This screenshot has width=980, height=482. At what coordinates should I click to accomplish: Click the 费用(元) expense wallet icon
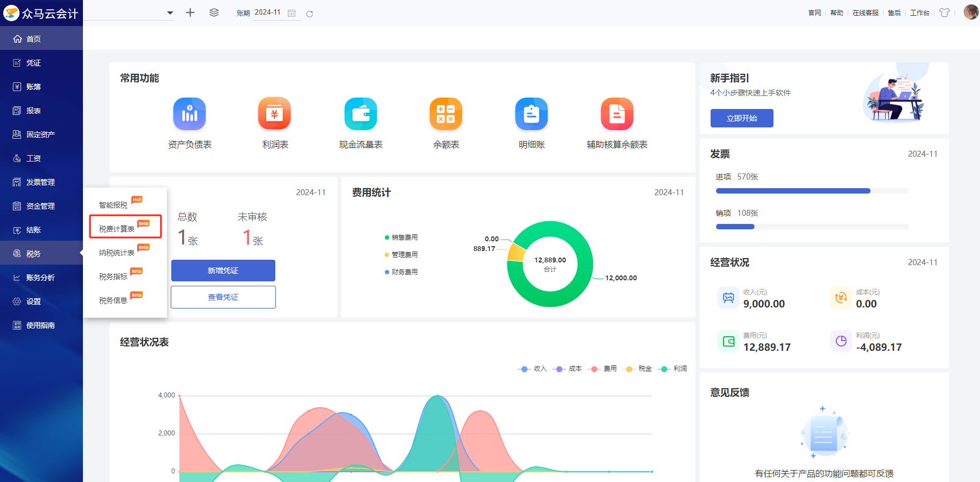728,341
